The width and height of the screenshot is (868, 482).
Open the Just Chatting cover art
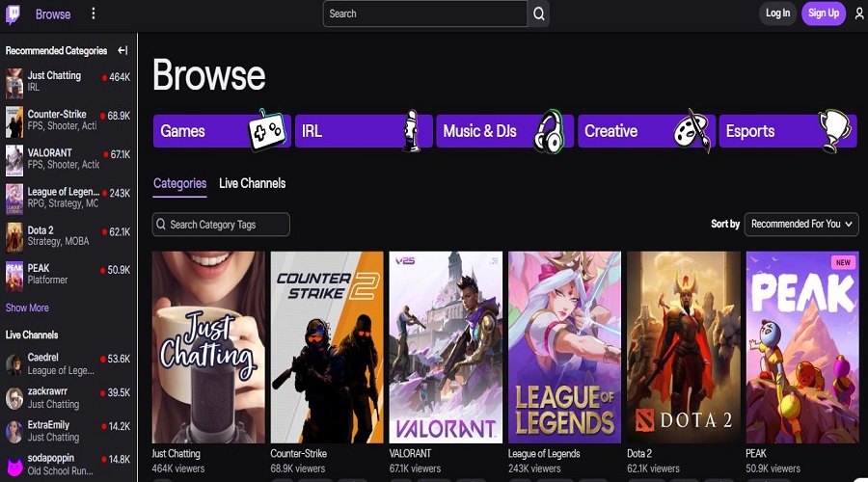pyautogui.click(x=208, y=347)
